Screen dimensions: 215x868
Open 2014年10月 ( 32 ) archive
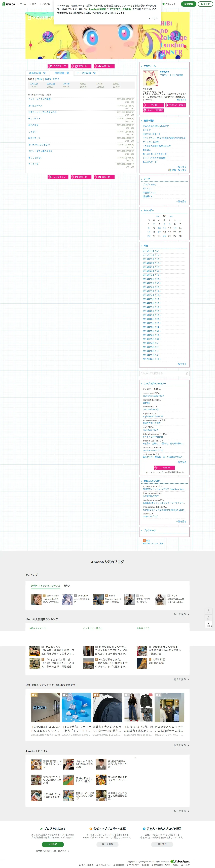pyautogui.click(x=151, y=271)
